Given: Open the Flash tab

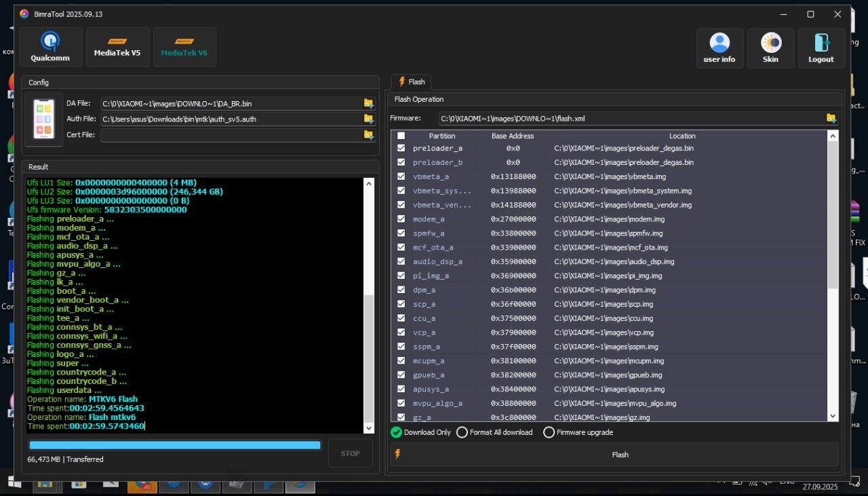Looking at the screenshot, I should (x=411, y=82).
